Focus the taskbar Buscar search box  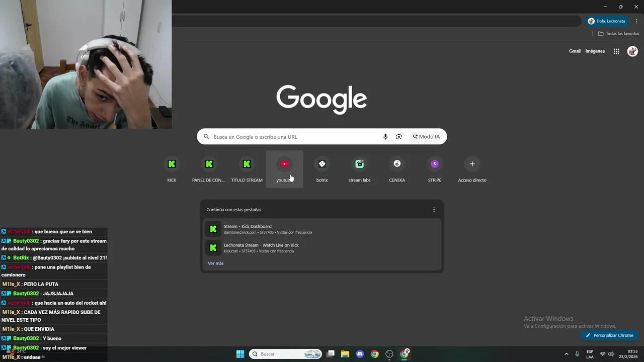pyautogui.click(x=286, y=354)
